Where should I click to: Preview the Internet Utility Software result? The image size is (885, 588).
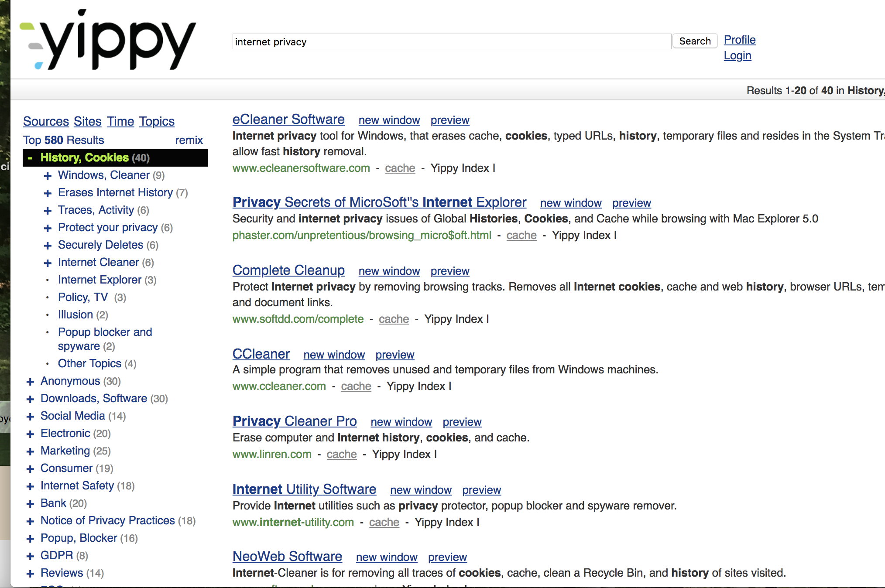(x=482, y=490)
